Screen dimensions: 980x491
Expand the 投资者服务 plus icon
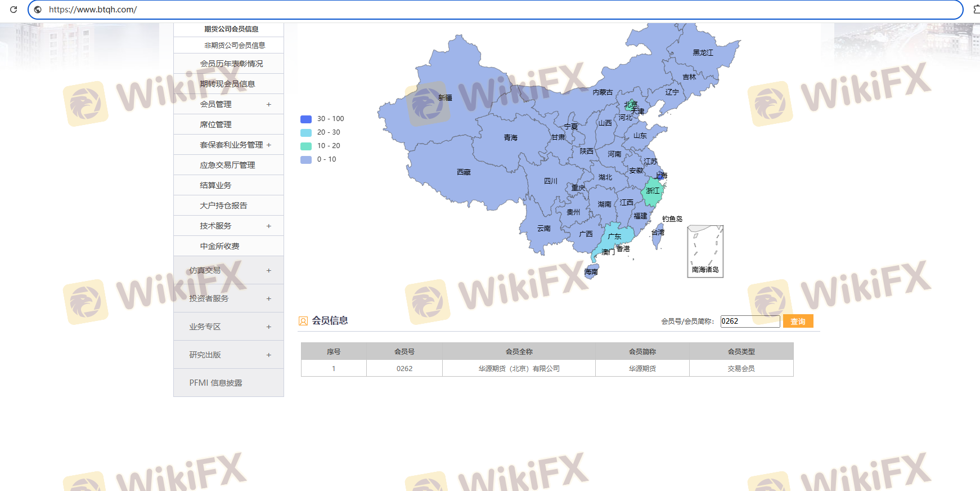click(269, 298)
